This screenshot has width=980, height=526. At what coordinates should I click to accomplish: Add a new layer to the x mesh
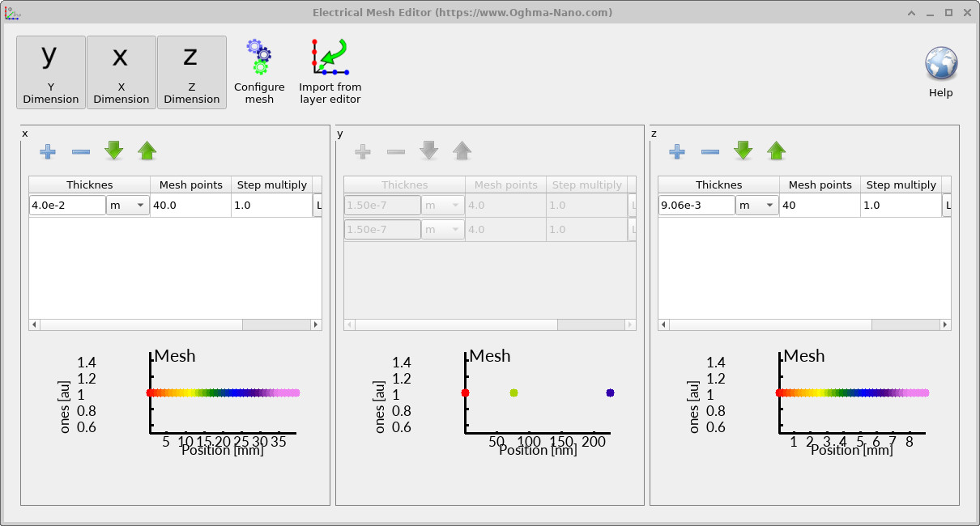[48, 151]
